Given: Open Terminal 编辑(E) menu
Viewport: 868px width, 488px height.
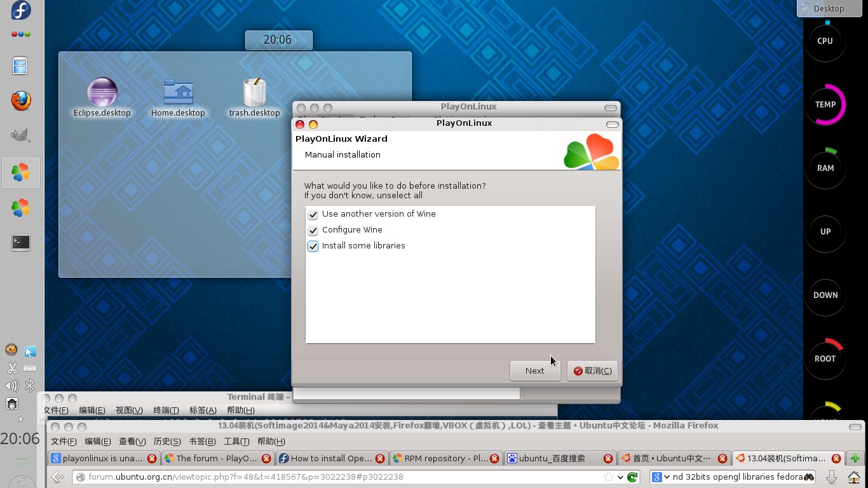Looking at the screenshot, I should (x=92, y=410).
